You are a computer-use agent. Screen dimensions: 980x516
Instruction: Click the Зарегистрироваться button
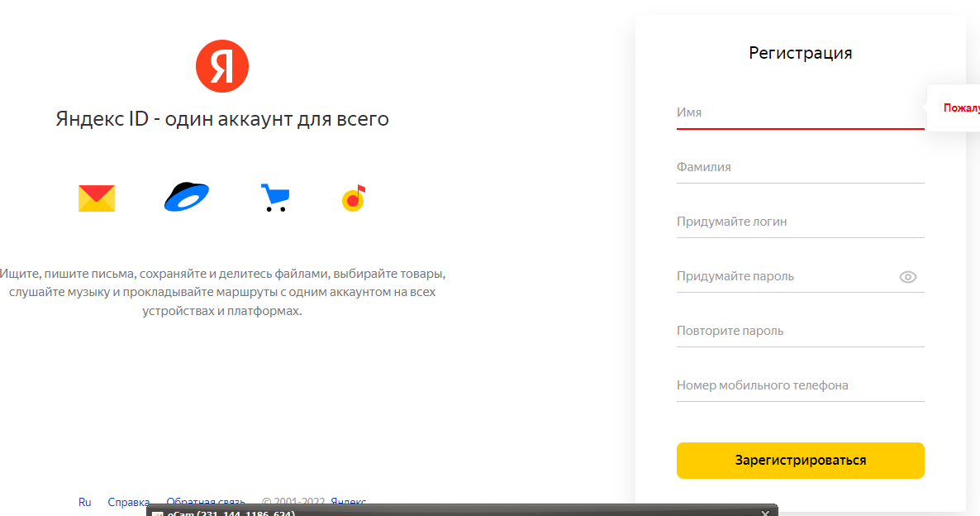point(800,461)
